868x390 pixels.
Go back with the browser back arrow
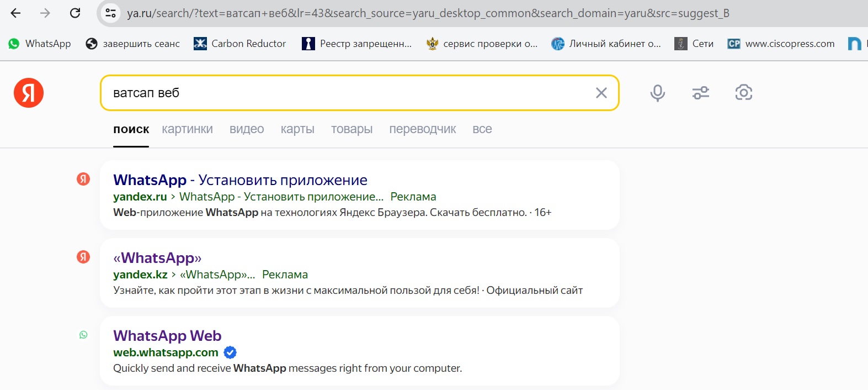click(x=15, y=13)
